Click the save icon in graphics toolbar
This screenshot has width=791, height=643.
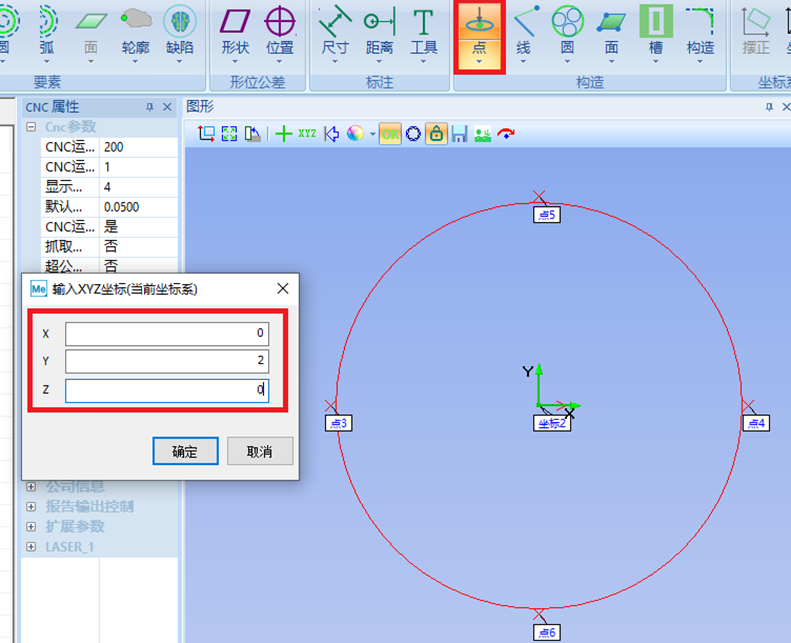pyautogui.click(x=459, y=134)
